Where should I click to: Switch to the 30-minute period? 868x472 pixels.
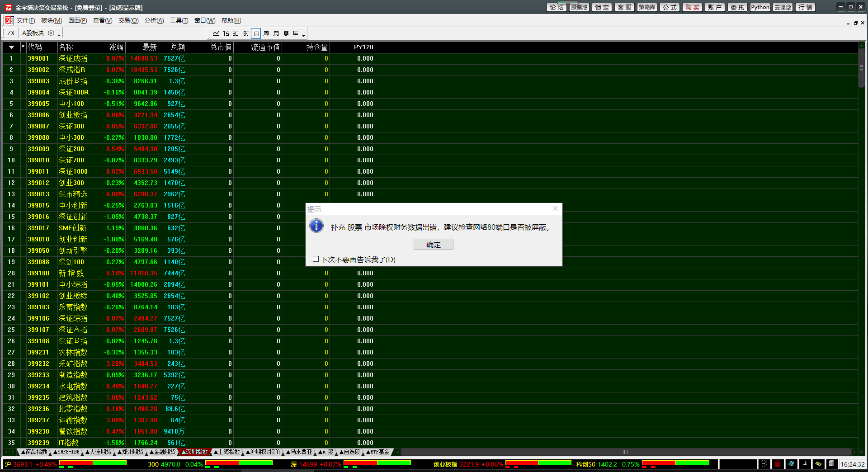click(236, 33)
